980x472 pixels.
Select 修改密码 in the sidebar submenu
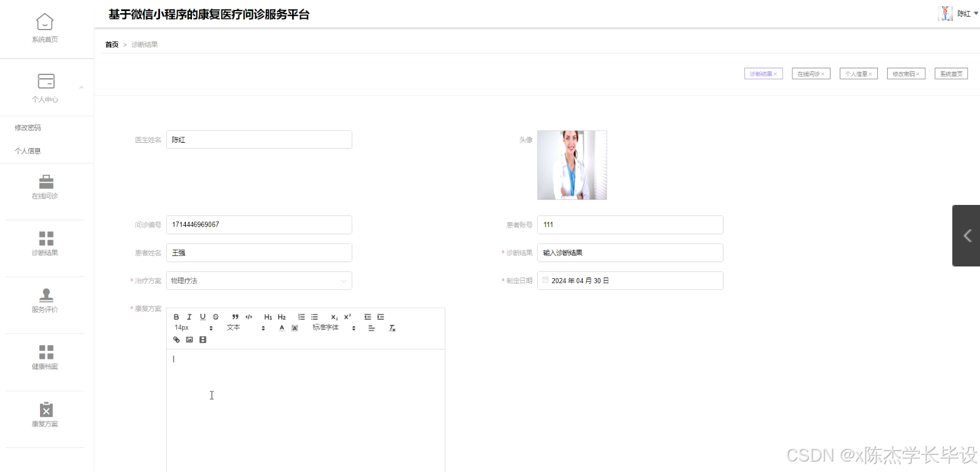28,128
